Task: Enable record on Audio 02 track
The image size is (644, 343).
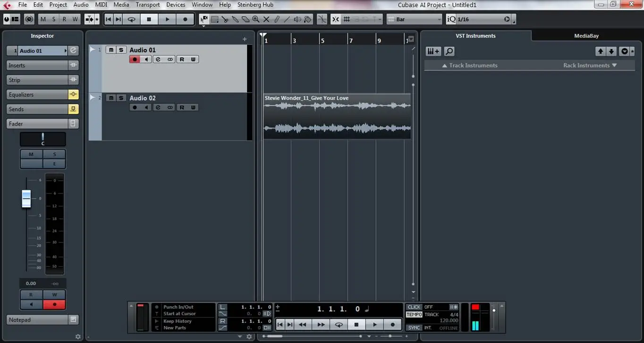Action: (x=135, y=108)
